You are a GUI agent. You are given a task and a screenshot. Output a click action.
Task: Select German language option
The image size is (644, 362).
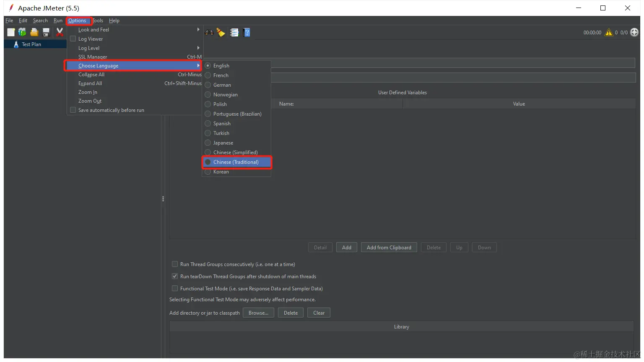pyautogui.click(x=237, y=85)
